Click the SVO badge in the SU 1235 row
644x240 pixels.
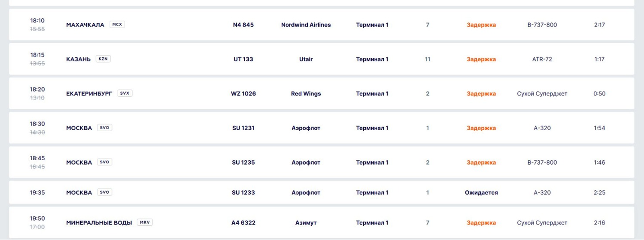[x=104, y=162]
